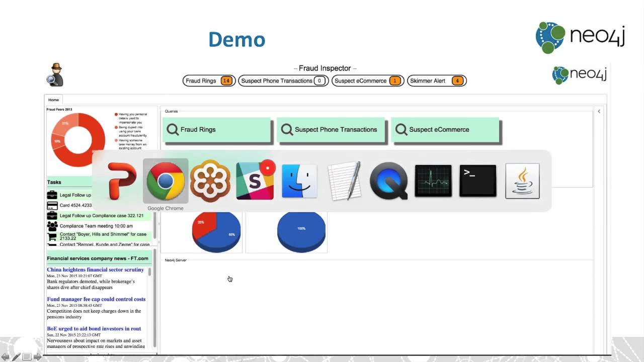Switch to the Java app in switcher
Screen dimensions: 644x362
[x=522, y=181]
